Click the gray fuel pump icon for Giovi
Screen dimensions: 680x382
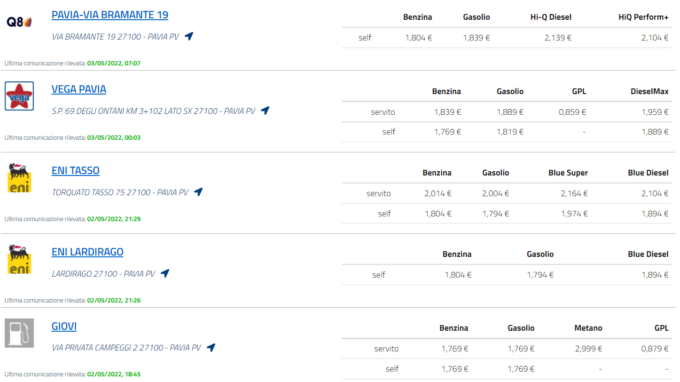[x=20, y=333]
